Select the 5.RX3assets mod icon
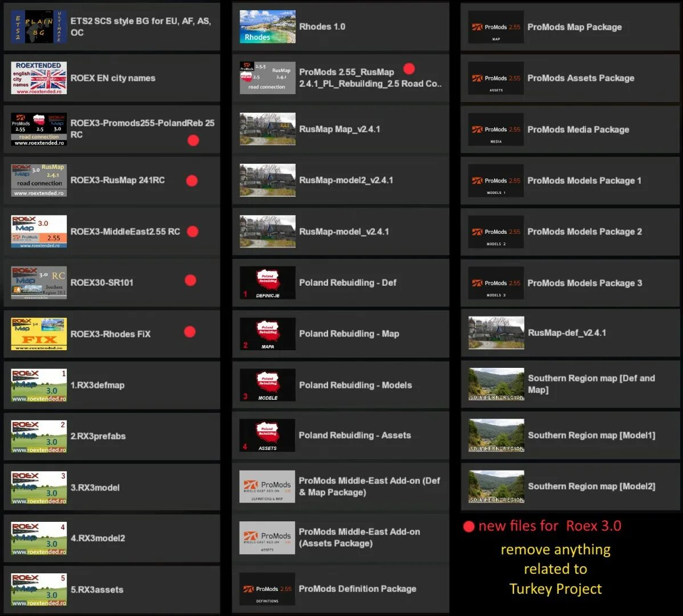The height and width of the screenshot is (616, 683). point(39,589)
